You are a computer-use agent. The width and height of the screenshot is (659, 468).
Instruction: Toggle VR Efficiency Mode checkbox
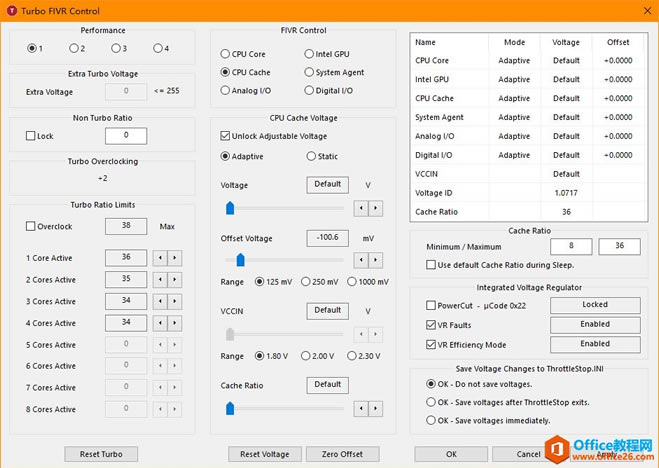point(431,345)
